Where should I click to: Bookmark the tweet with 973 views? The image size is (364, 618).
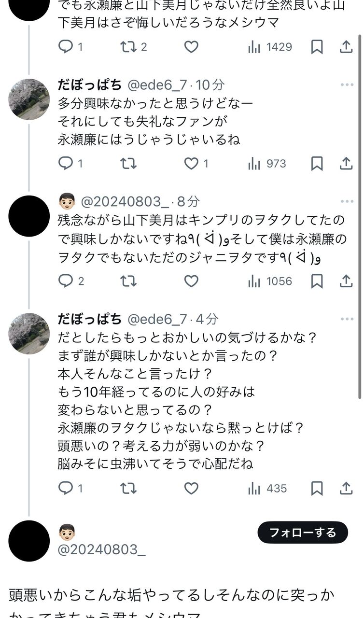[317, 164]
